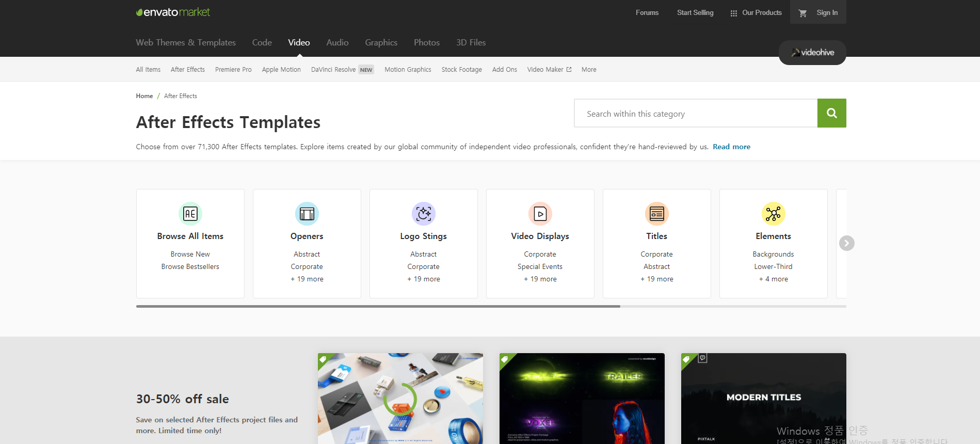
Task: Show 19 more Titles subcategories
Action: pyautogui.click(x=657, y=279)
